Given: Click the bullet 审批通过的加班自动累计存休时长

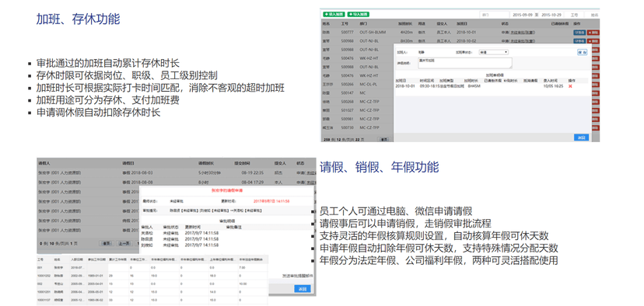Looking at the screenshot, I should [x=108, y=64].
